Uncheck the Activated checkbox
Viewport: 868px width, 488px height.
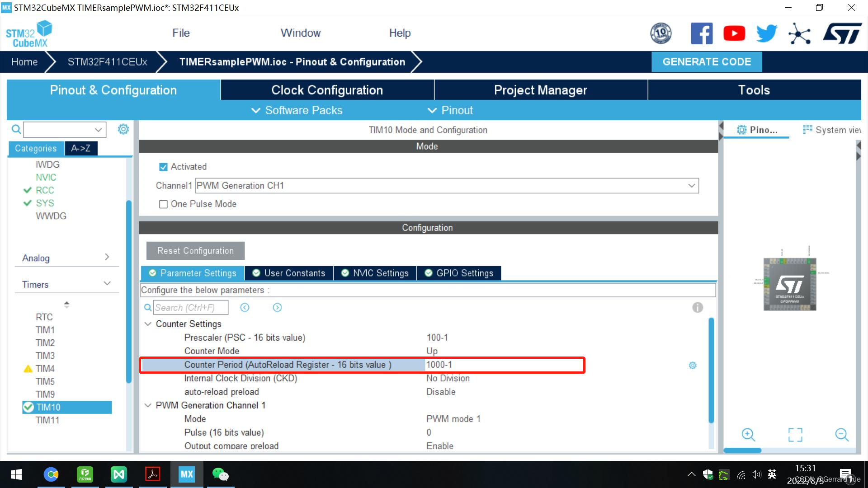point(163,167)
